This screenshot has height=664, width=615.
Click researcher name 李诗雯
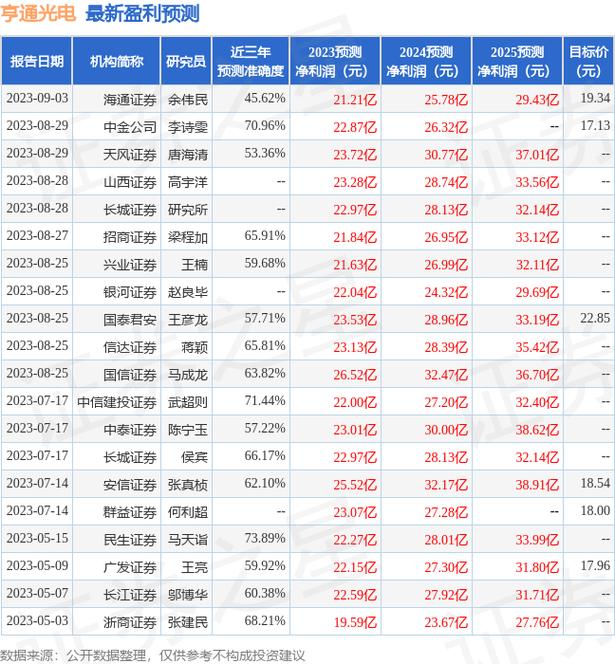[188, 127]
